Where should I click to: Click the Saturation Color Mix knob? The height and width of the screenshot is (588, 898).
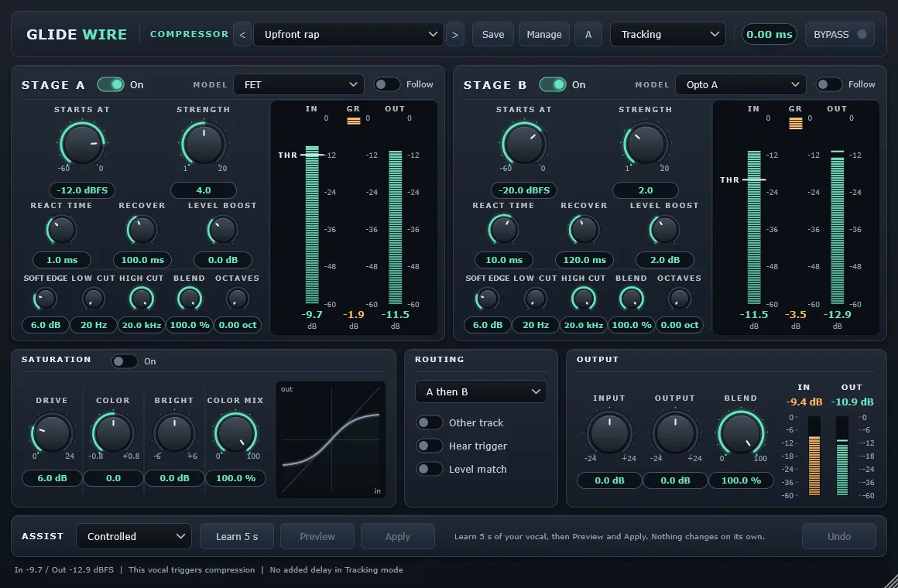click(x=235, y=433)
